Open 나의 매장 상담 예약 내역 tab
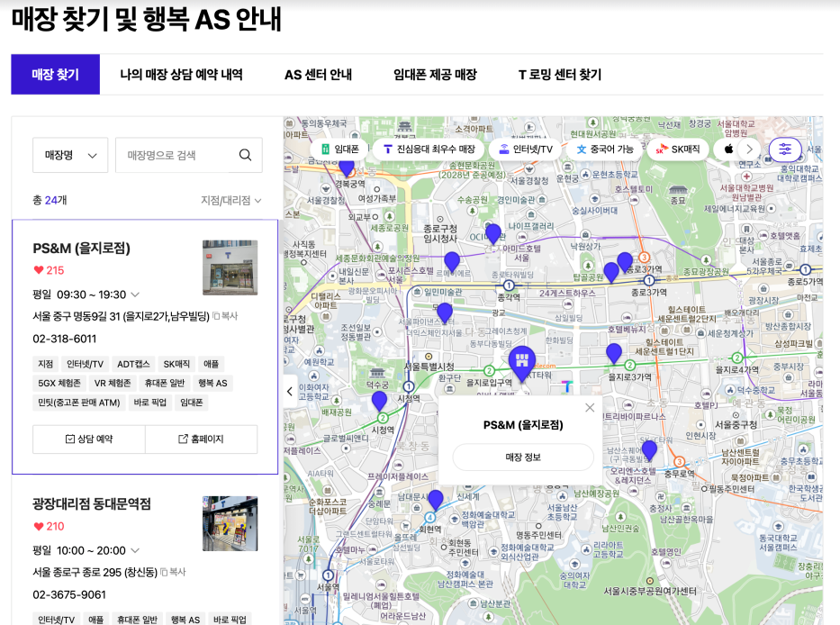The width and height of the screenshot is (840, 625). pos(181,75)
